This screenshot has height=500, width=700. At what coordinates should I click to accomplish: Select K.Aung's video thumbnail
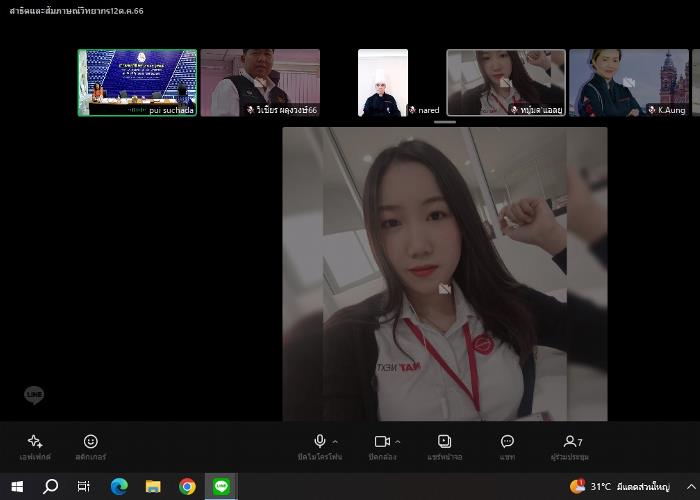click(x=628, y=82)
